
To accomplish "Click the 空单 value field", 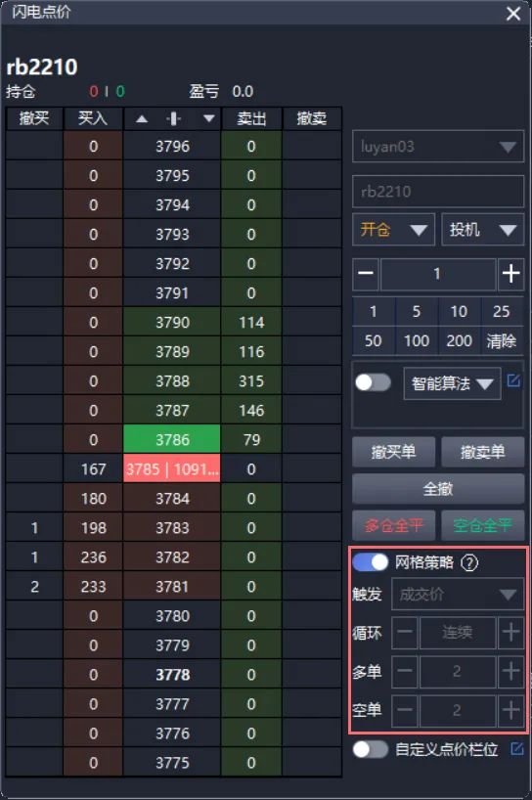I will [458, 710].
